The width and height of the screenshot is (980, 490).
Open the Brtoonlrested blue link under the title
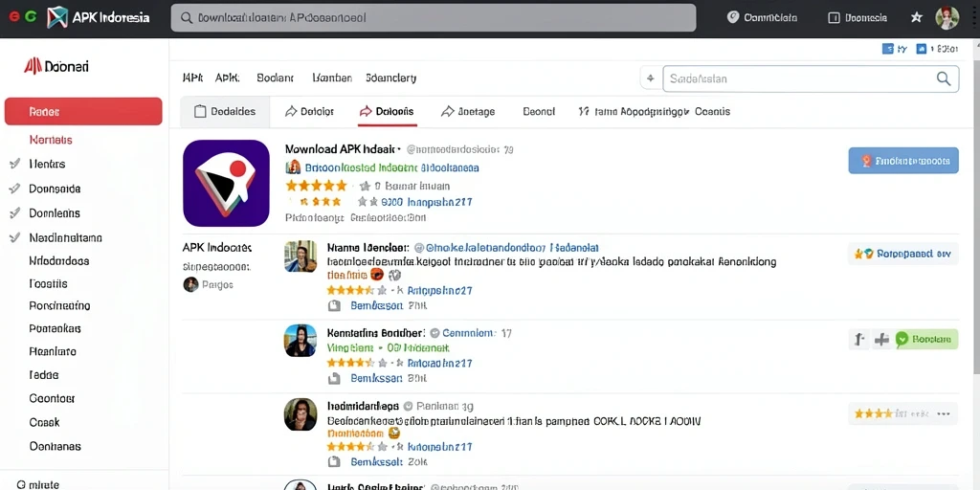point(391,167)
